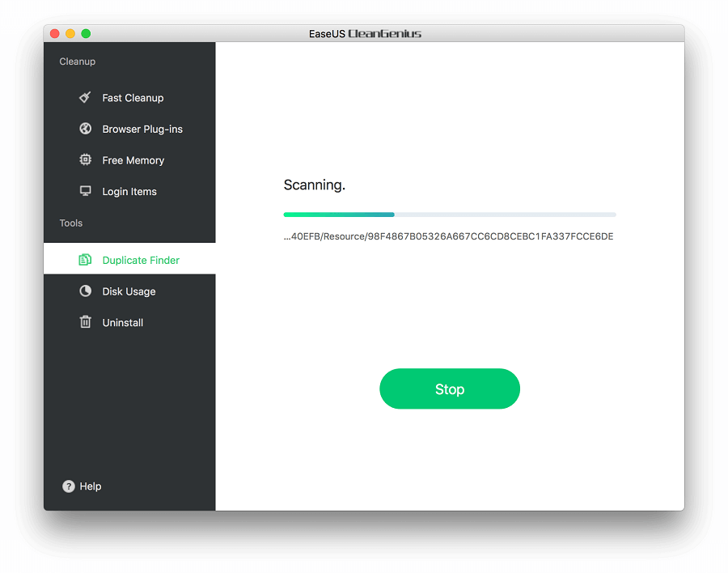Close the CleanGenius window with red button
This screenshot has width=728, height=573.
[x=55, y=33]
